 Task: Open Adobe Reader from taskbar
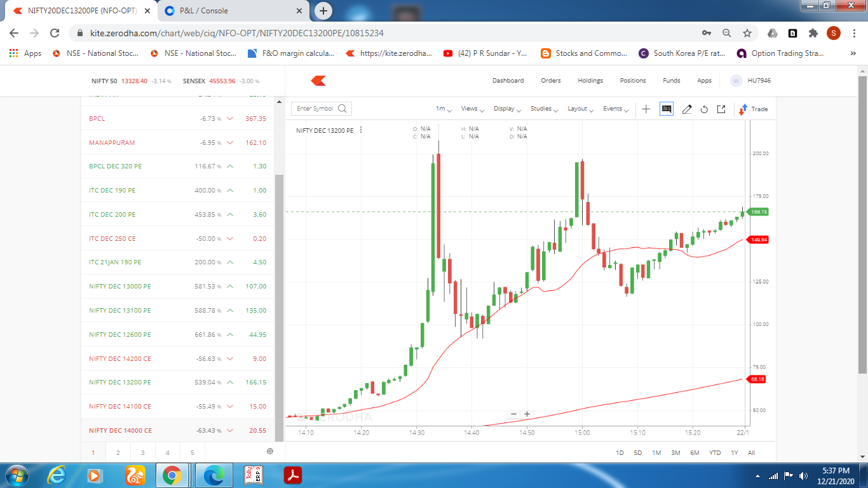292,475
